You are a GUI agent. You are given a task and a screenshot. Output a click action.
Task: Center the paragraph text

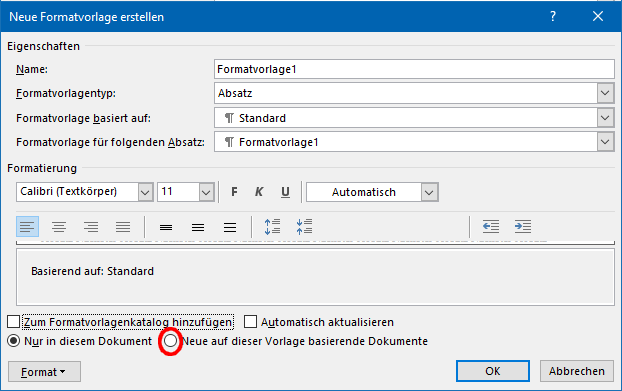[59, 226]
